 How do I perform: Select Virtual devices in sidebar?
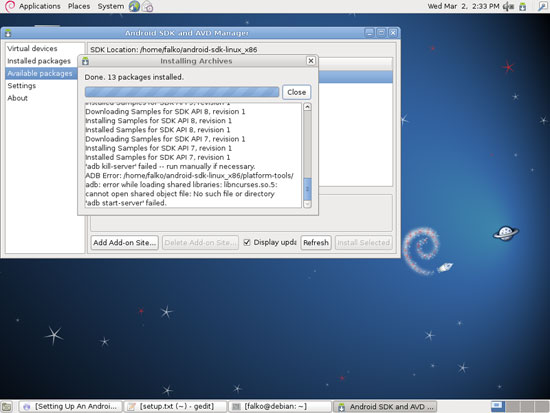pos(32,48)
